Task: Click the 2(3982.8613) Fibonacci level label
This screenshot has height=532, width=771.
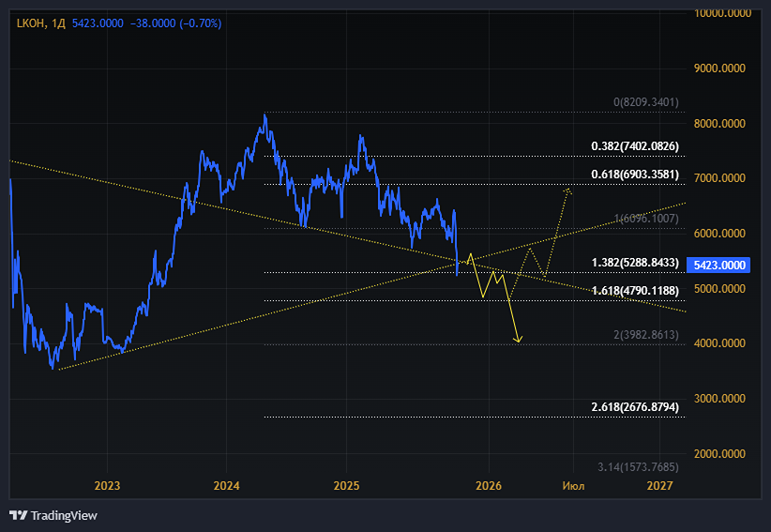Action: (646, 335)
